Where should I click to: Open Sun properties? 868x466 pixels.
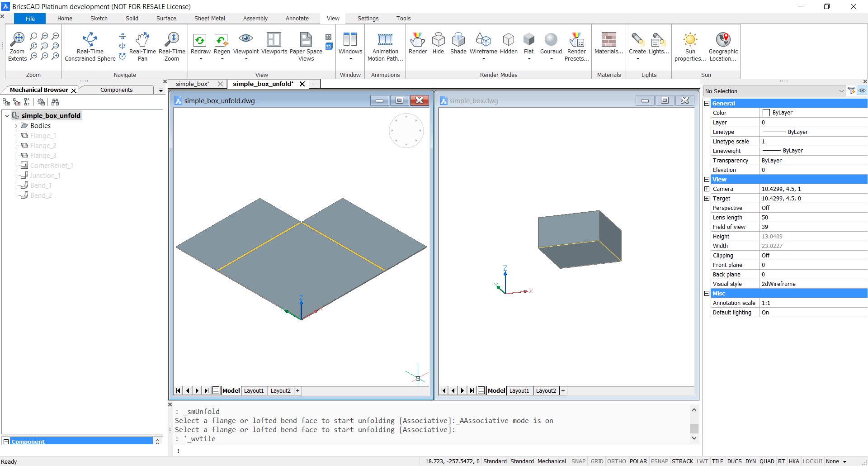point(690,40)
